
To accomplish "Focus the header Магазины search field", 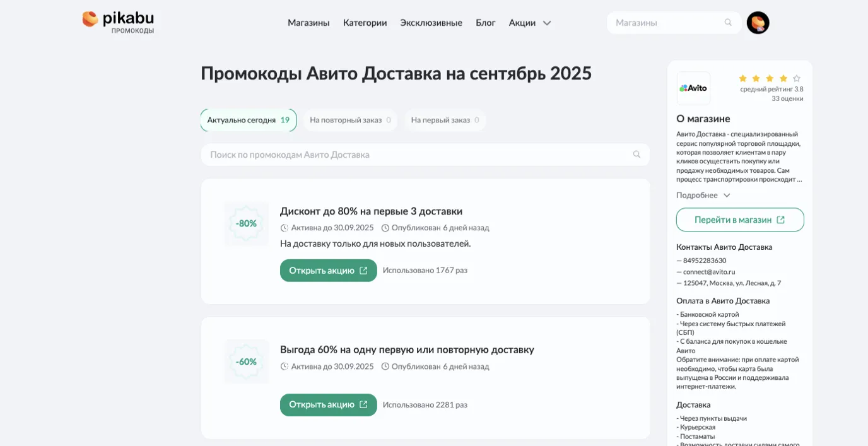I will [x=674, y=23].
